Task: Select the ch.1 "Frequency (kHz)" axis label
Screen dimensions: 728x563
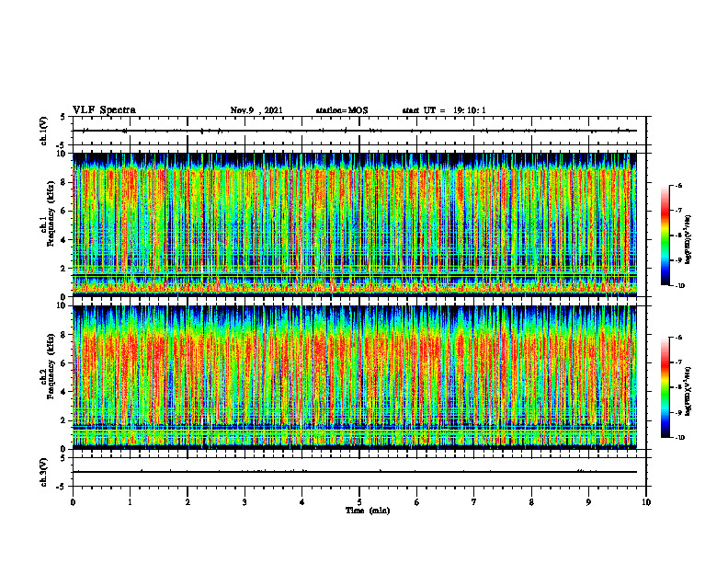Action: (51, 214)
